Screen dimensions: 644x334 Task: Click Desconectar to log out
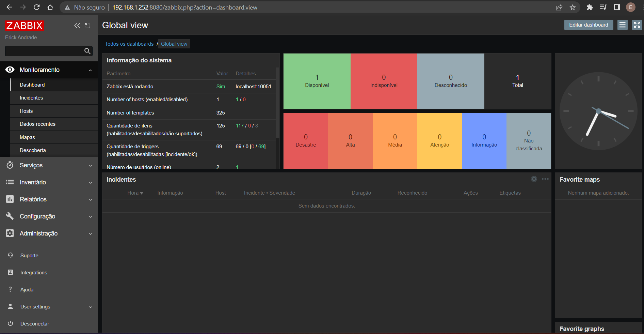(x=35, y=324)
